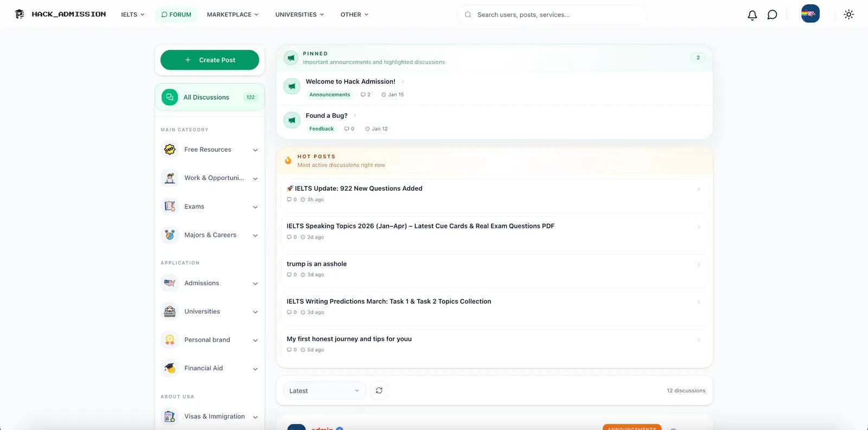The height and width of the screenshot is (430, 868).
Task: Focus the search users, posts, services field
Action: tap(553, 15)
